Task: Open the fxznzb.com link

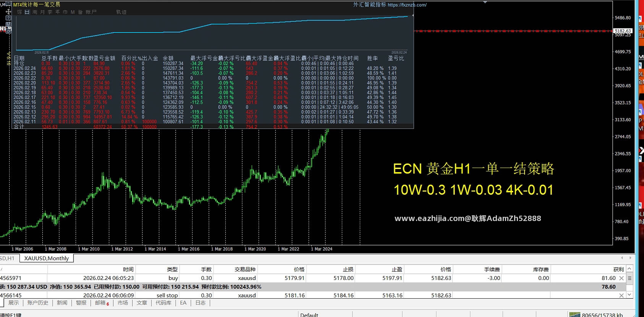Action: (407, 5)
